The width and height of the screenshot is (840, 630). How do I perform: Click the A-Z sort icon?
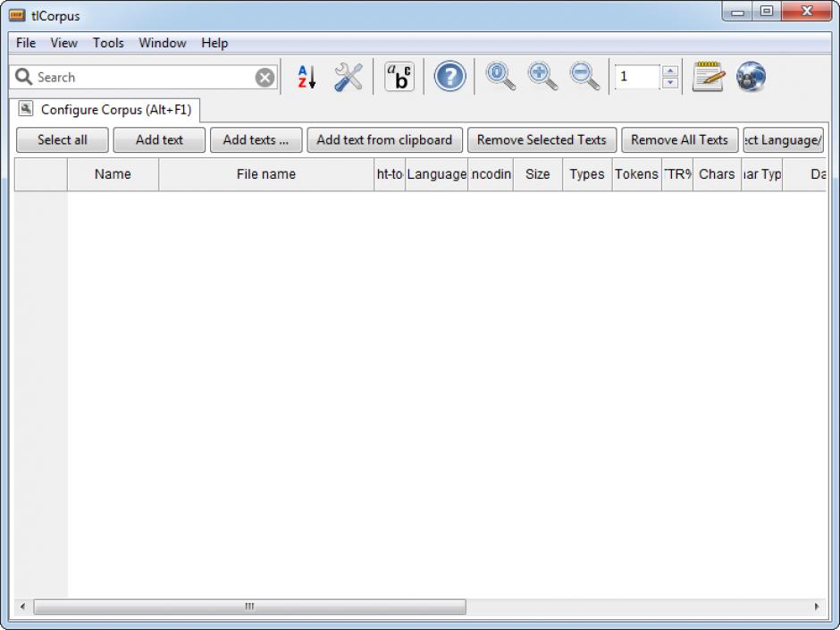click(307, 78)
